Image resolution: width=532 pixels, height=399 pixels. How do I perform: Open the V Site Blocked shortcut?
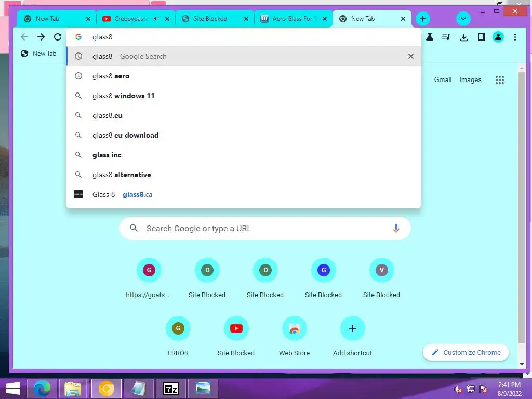381,279
